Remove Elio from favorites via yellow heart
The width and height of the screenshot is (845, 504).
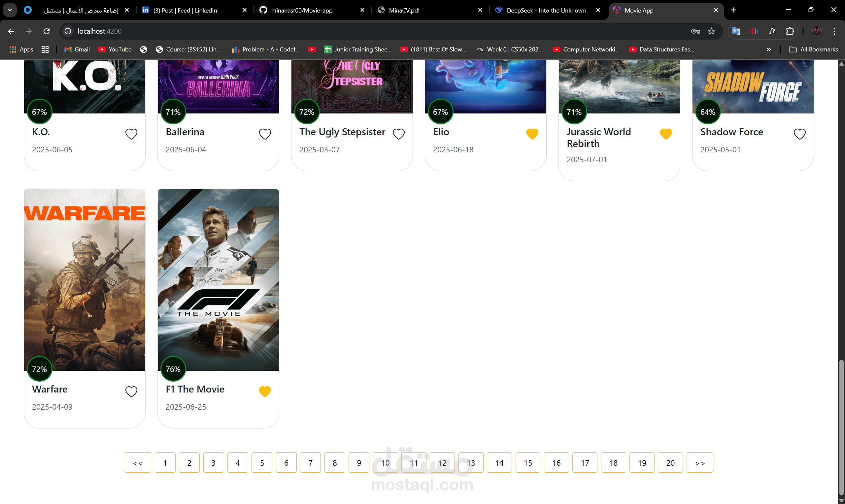[532, 134]
